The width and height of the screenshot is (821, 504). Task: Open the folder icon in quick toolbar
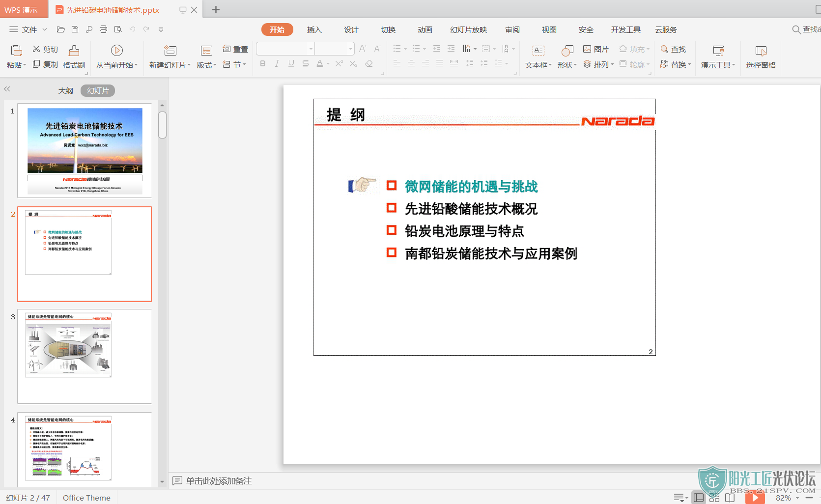click(x=61, y=29)
